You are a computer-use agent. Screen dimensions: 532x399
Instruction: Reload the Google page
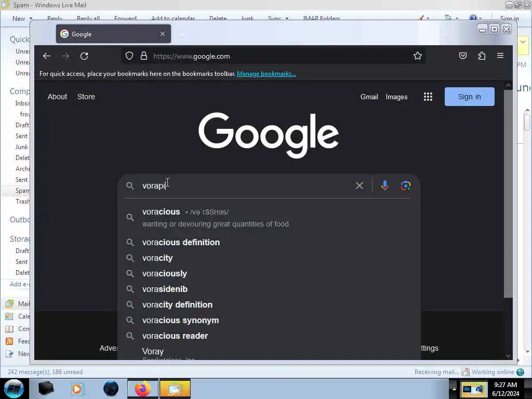pos(84,56)
